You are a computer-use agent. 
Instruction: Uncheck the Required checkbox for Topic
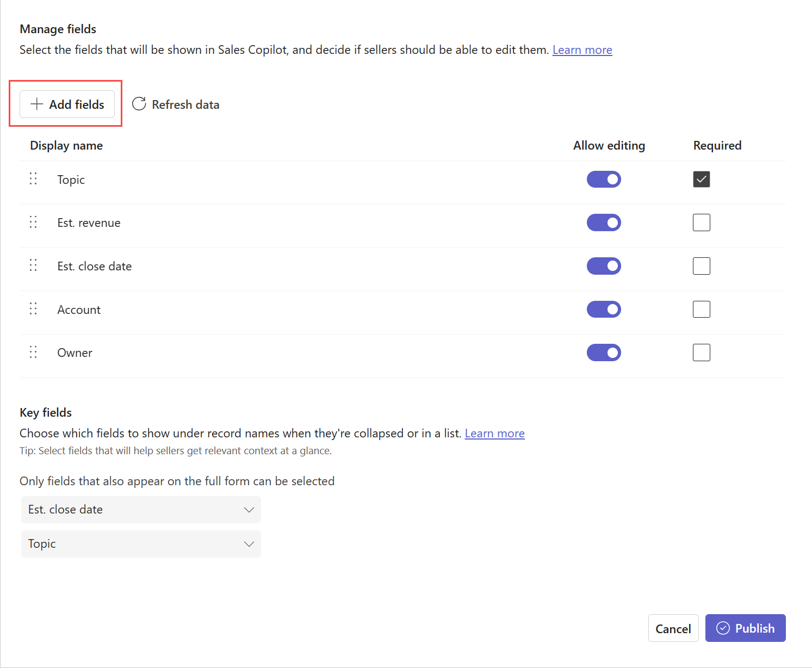tap(701, 179)
